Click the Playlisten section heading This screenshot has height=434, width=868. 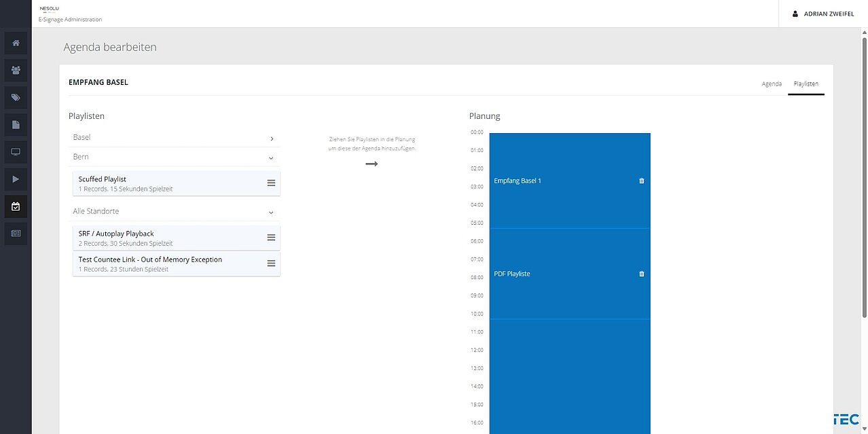coord(86,116)
